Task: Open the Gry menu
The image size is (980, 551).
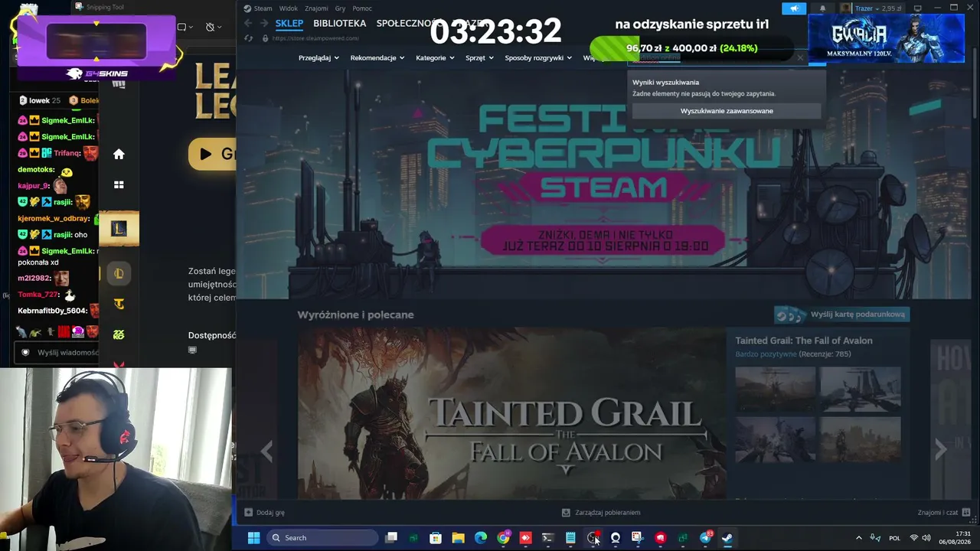Action: pos(340,8)
